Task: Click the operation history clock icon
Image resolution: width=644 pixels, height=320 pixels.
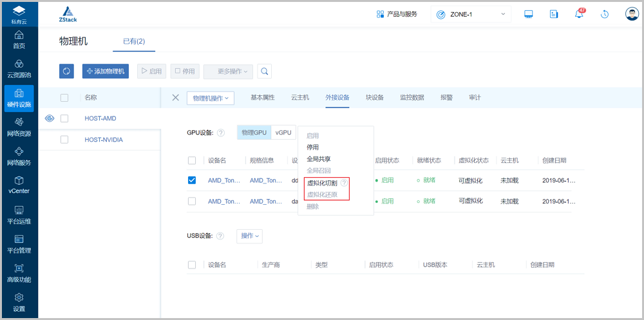Action: click(x=605, y=14)
